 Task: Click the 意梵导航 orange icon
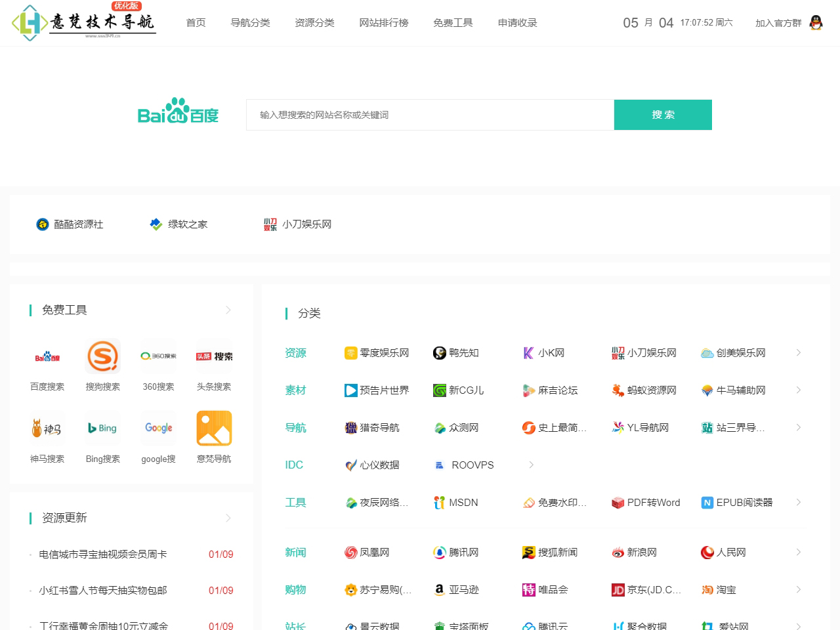(213, 428)
